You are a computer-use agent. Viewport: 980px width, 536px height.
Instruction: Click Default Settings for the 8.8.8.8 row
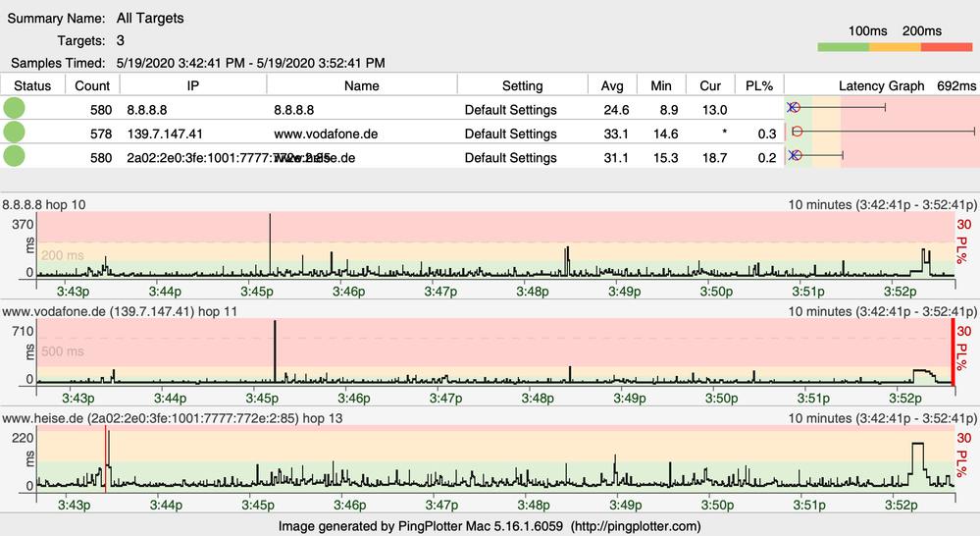point(511,110)
